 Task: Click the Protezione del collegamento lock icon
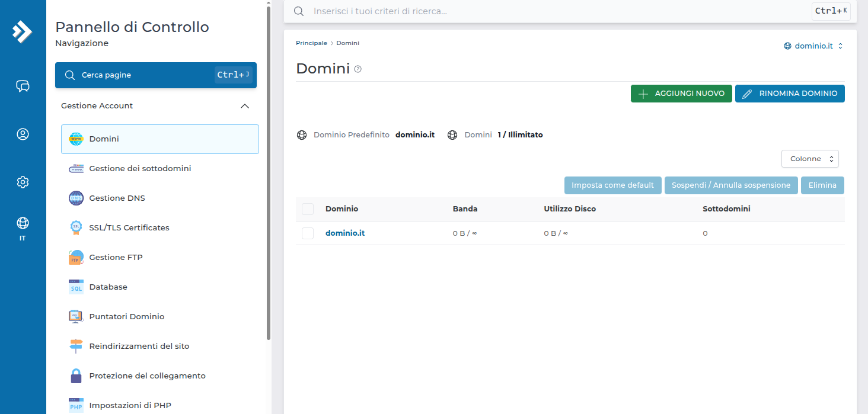[76, 376]
